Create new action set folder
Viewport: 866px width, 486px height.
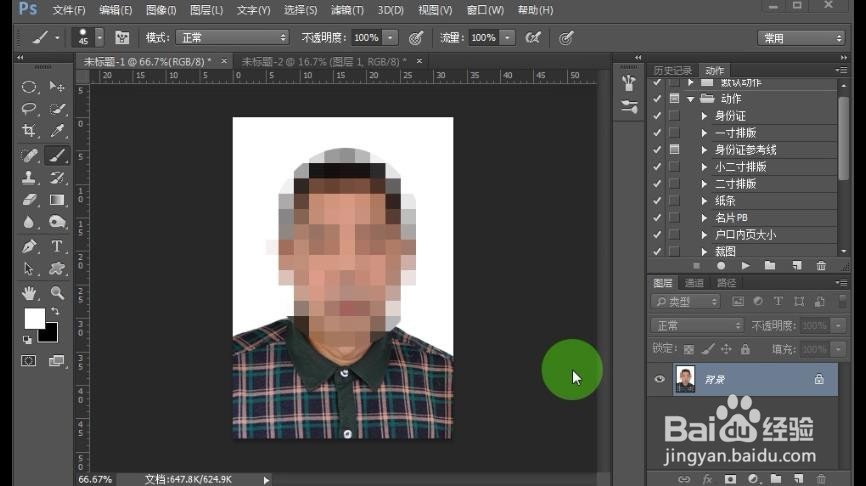[770, 266]
